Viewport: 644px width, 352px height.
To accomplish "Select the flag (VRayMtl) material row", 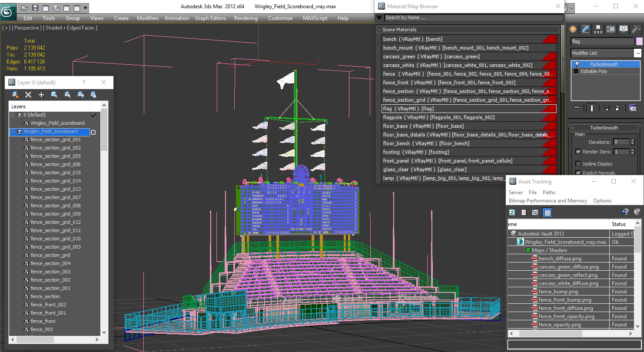I will click(x=469, y=109).
